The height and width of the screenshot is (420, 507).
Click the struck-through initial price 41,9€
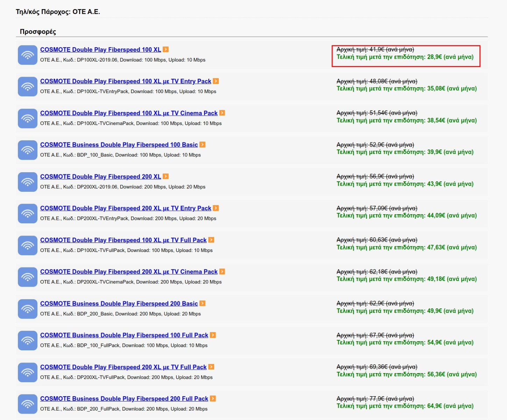[375, 49]
